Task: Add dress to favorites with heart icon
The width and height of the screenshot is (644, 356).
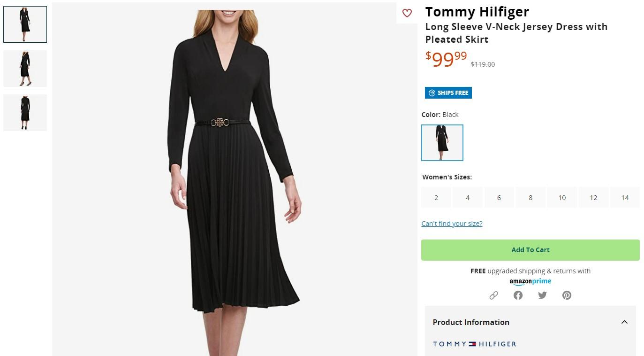Action: point(407,13)
